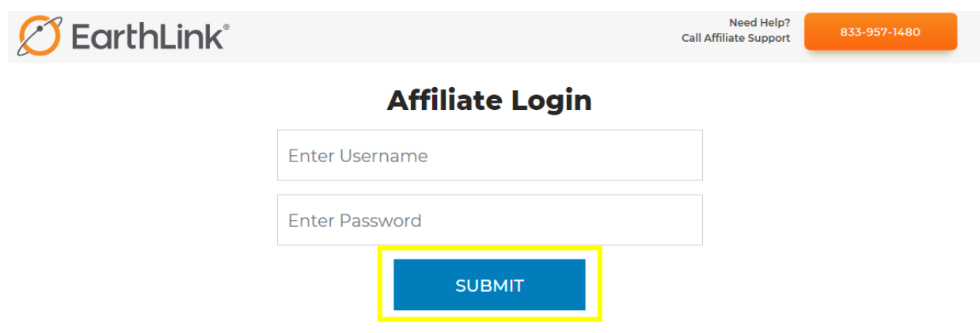The height and width of the screenshot is (333, 980).
Task: Call the 833-957-1480 orange support button
Action: click(880, 32)
